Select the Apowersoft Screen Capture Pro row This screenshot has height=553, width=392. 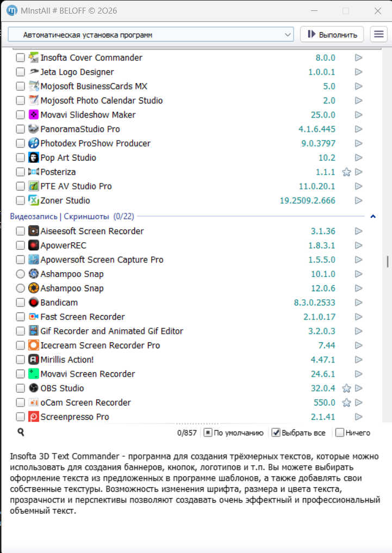tap(190, 260)
